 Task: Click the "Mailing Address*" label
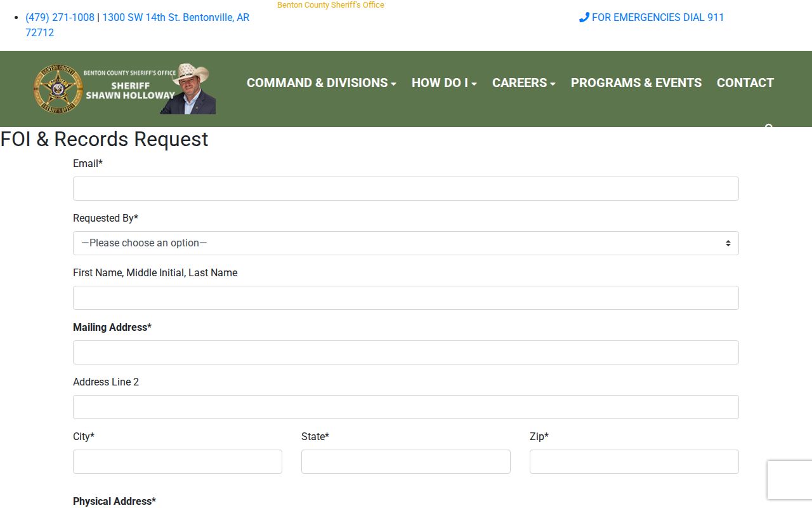112,327
